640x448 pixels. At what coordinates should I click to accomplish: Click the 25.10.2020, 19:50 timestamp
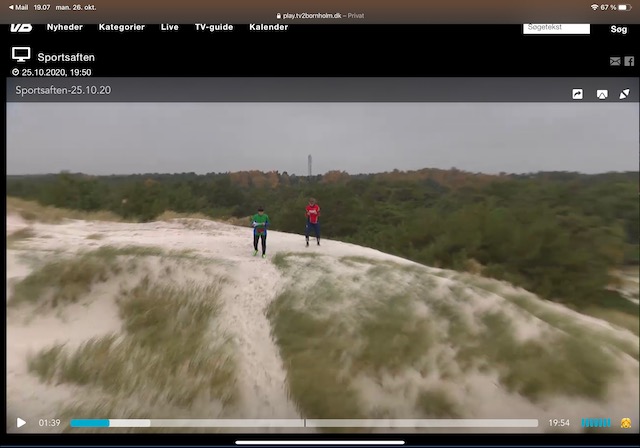point(56,72)
